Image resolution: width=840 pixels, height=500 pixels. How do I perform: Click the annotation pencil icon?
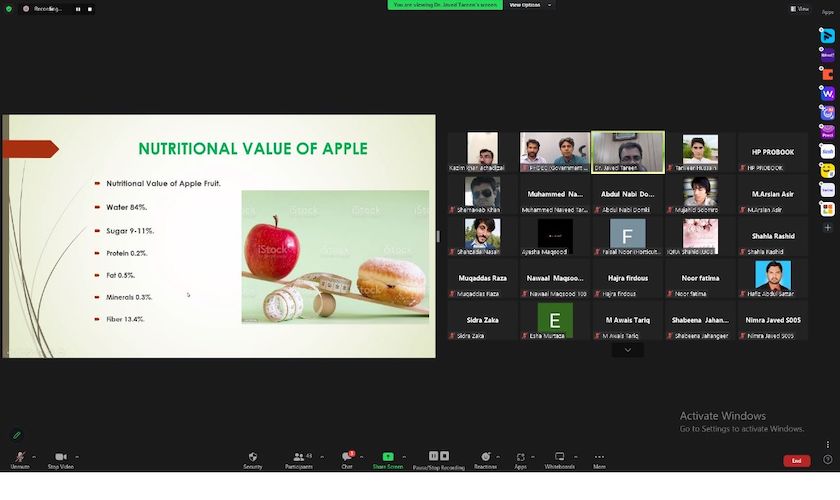[x=17, y=435]
